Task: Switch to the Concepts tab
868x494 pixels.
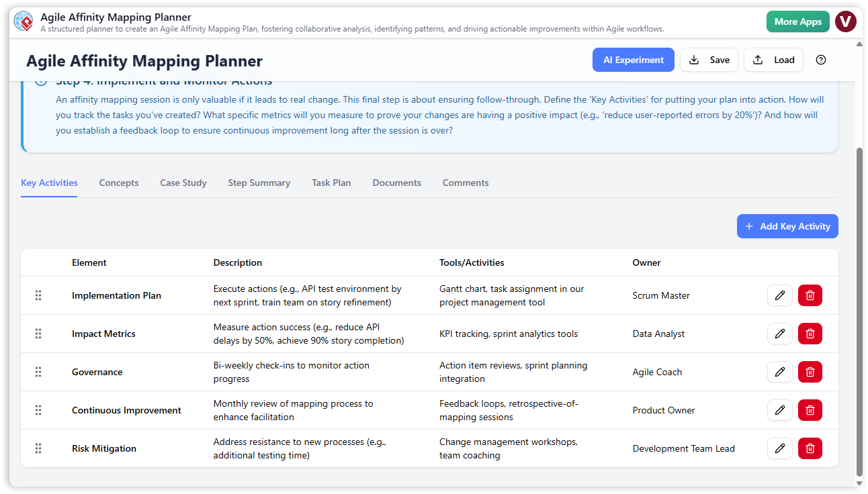Action: coord(118,183)
